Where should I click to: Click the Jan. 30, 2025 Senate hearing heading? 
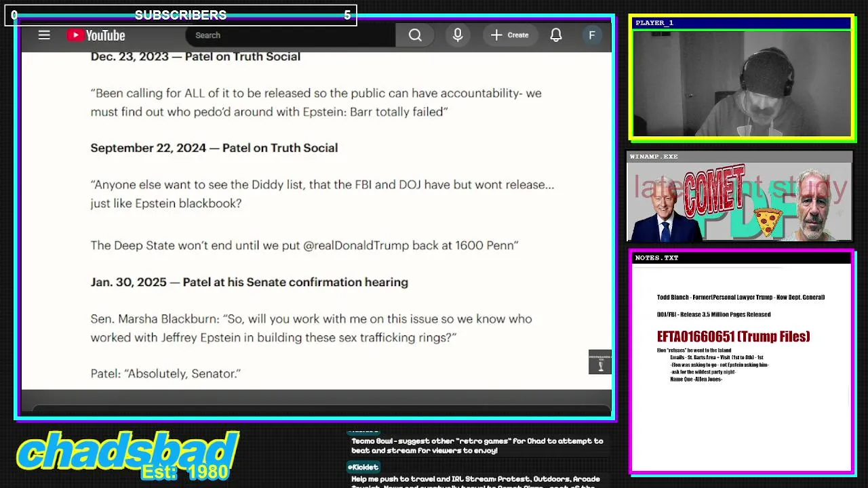click(x=249, y=282)
